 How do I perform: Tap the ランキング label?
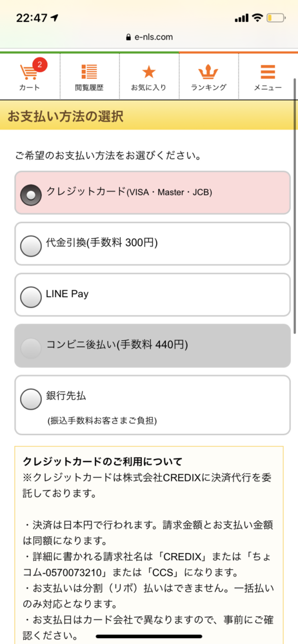pos(208,88)
